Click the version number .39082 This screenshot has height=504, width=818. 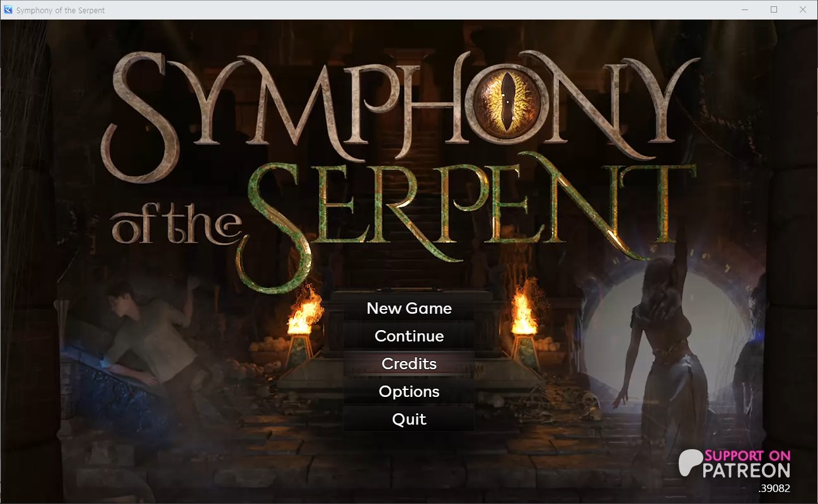click(x=775, y=488)
